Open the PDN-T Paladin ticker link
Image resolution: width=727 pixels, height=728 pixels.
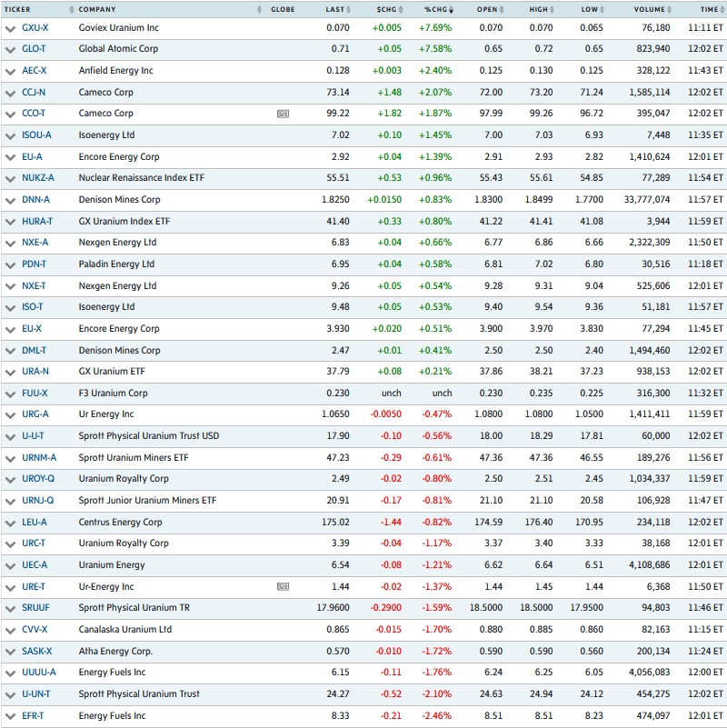(35, 264)
